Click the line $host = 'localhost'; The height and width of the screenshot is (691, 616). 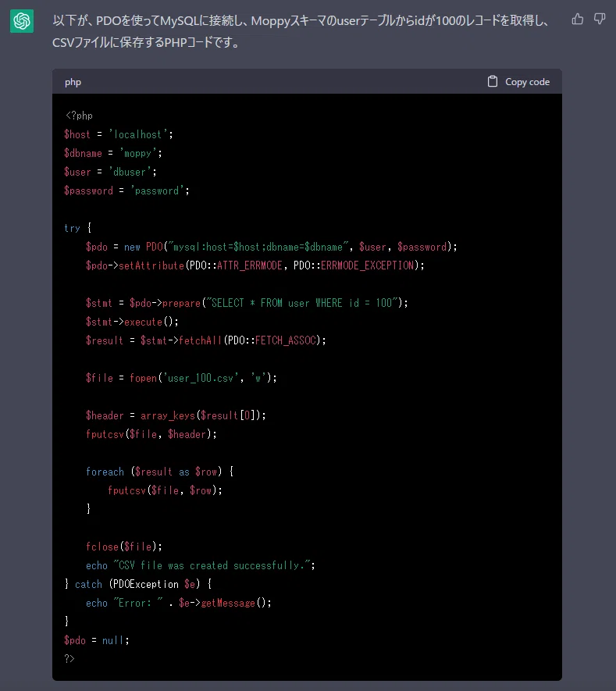point(119,134)
